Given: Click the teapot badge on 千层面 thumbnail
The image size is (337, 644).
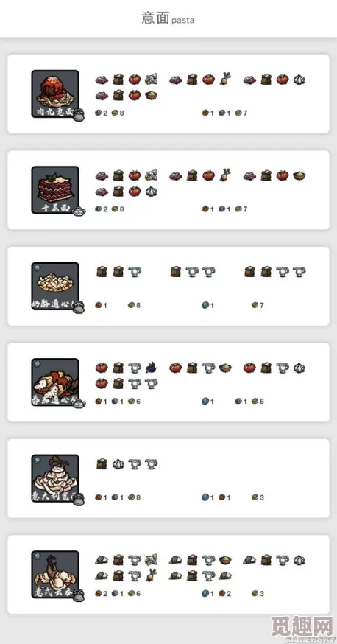Looking at the screenshot, I should point(79,211).
